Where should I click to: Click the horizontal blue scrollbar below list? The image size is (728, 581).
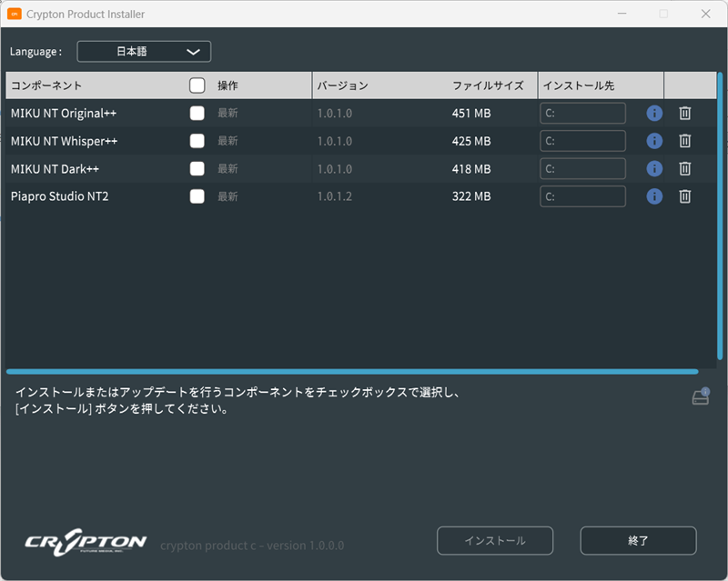click(352, 372)
